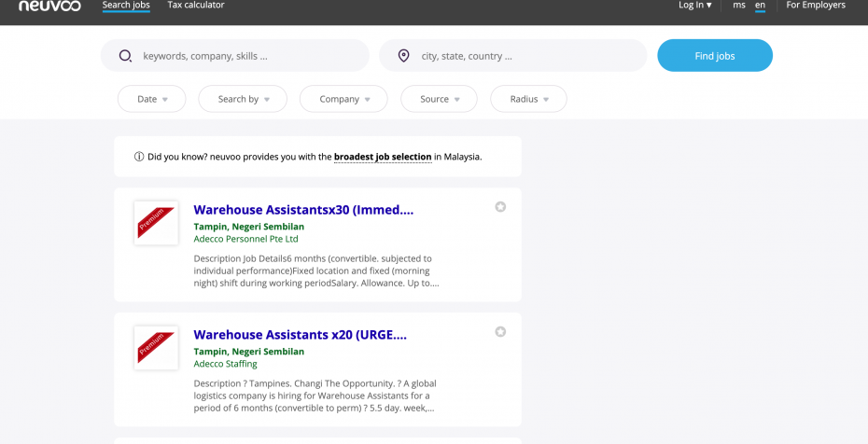Select the en language option

pos(760,5)
